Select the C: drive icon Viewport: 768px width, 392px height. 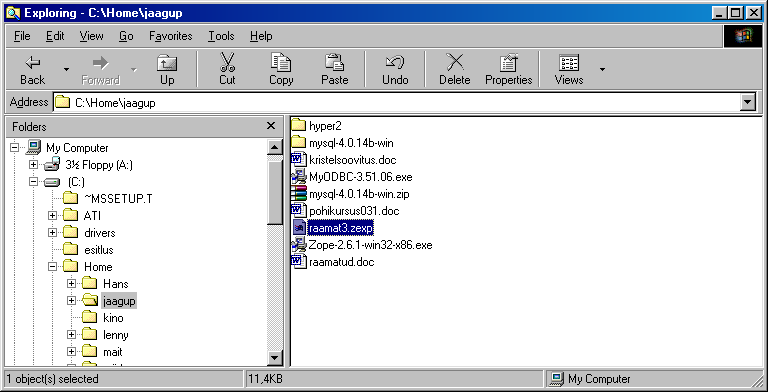point(52,182)
